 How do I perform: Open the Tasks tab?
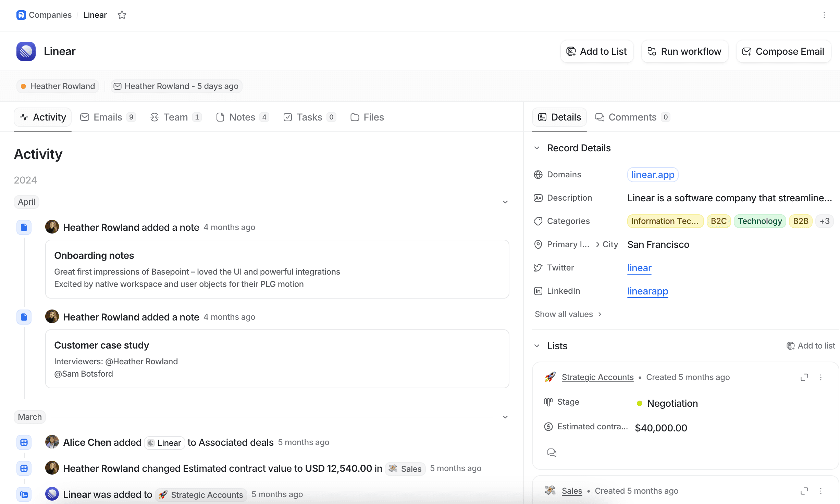coord(310,117)
